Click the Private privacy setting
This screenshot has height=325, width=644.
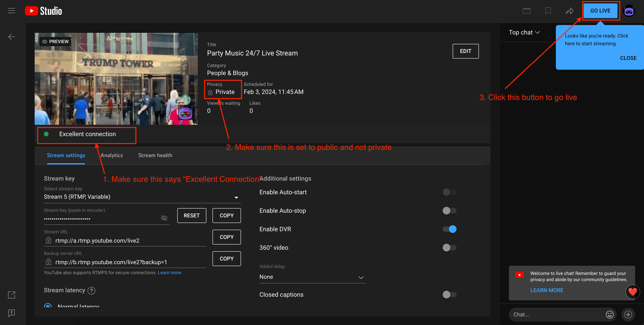[x=225, y=92]
